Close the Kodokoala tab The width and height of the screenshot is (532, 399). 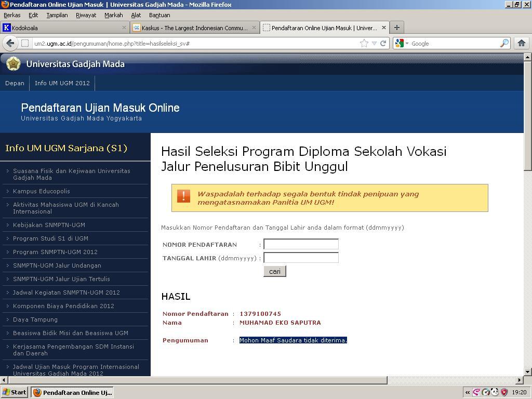(124, 28)
